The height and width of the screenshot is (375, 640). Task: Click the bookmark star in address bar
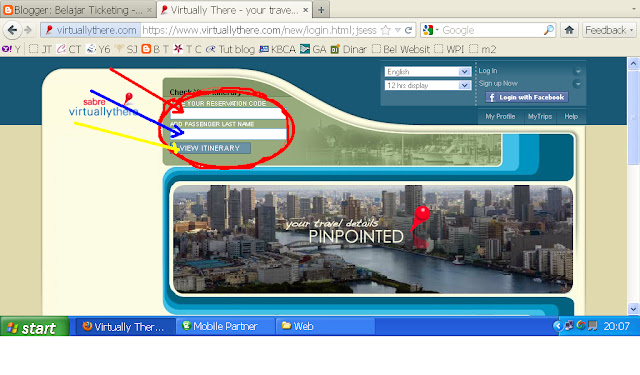[x=386, y=30]
